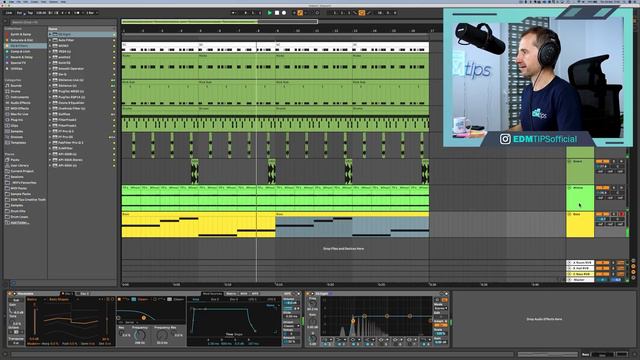Start playback with the green Play button
Screen dimensions: 640x360
[x=269, y=13]
